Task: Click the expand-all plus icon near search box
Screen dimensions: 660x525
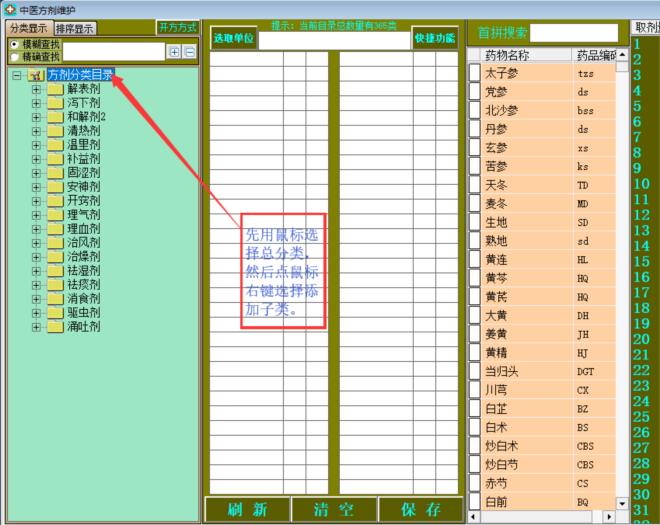Action: (174, 51)
